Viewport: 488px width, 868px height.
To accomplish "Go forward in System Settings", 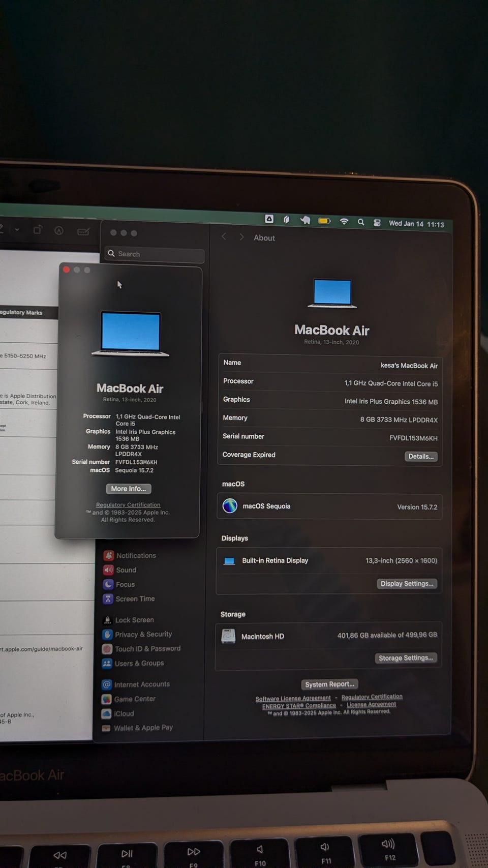I will (241, 237).
